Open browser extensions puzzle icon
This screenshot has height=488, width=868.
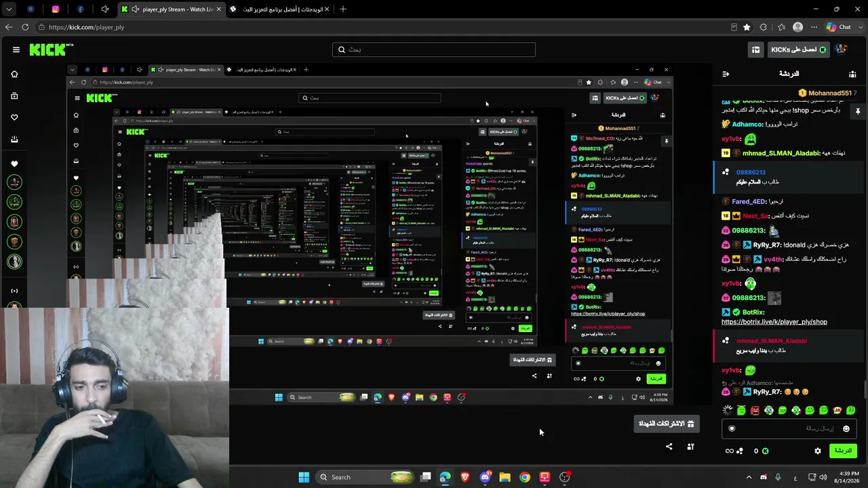pos(764,27)
